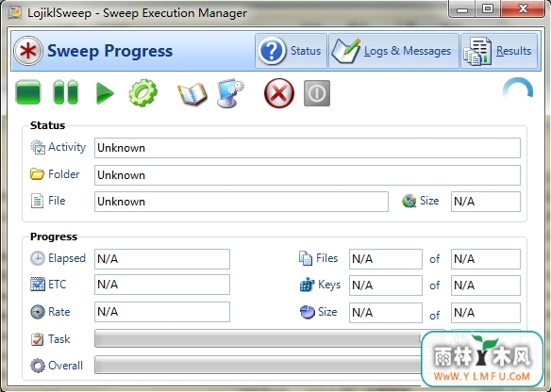Click the Activity label icon
The width and height of the screenshot is (551, 392).
[38, 147]
